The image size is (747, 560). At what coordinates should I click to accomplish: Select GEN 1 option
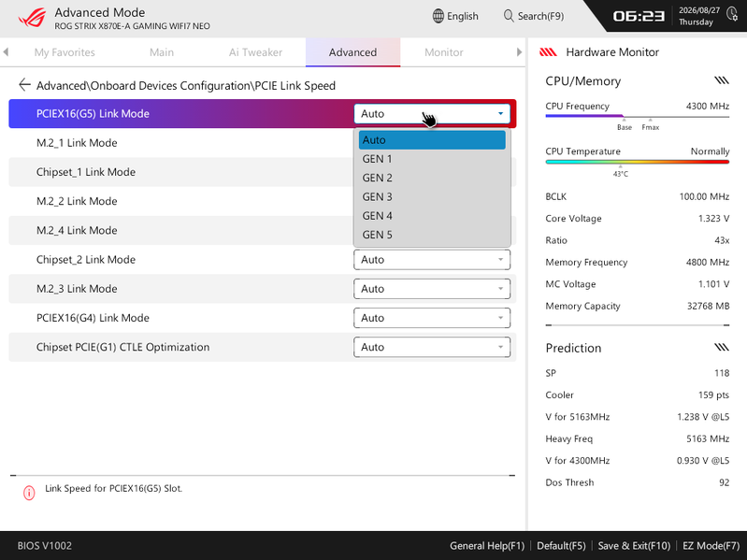click(432, 159)
